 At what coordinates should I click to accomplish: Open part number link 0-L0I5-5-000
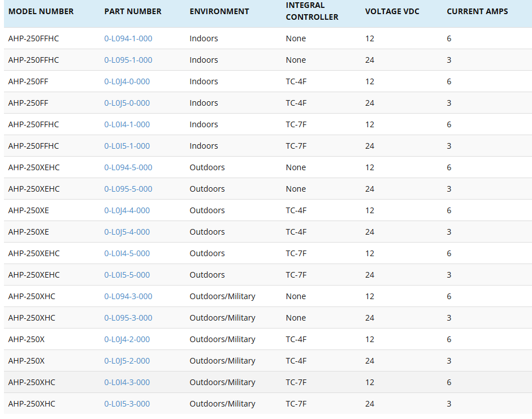127,275
